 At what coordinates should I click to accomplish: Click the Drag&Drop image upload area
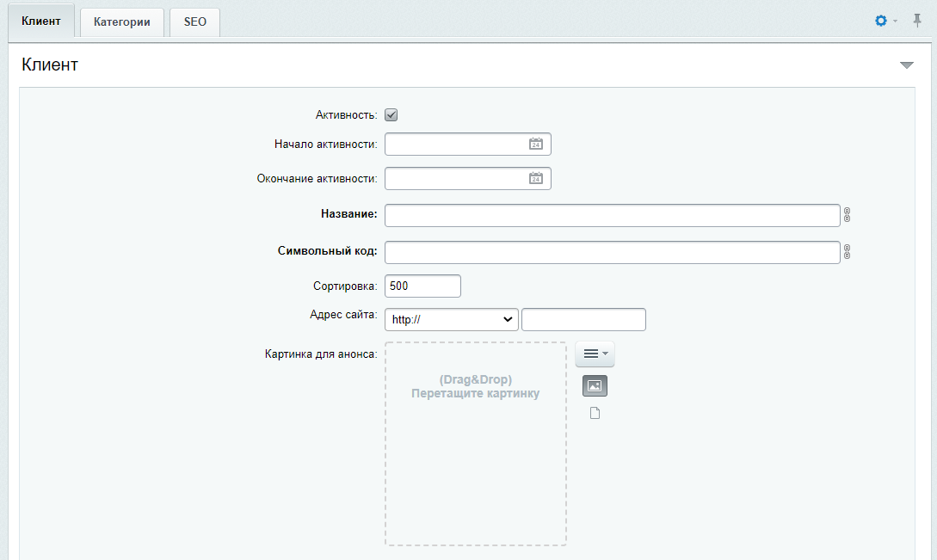pos(476,444)
